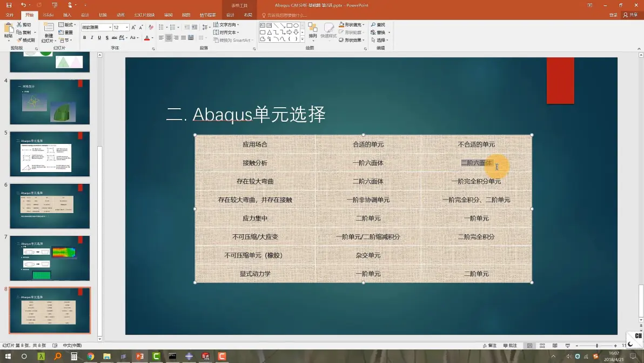Select slide 6 thumbnail in the panel
This screenshot has width=644, height=363.
tap(50, 206)
